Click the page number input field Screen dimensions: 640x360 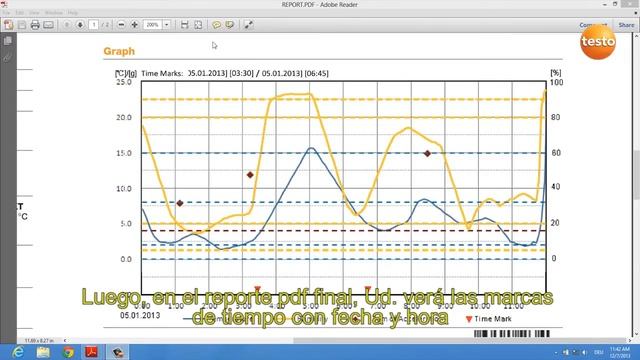[93, 25]
